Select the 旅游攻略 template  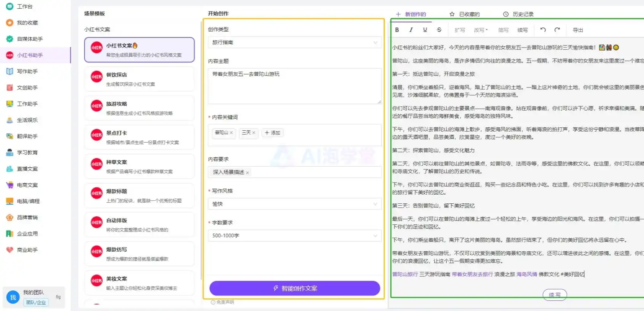[x=139, y=108]
